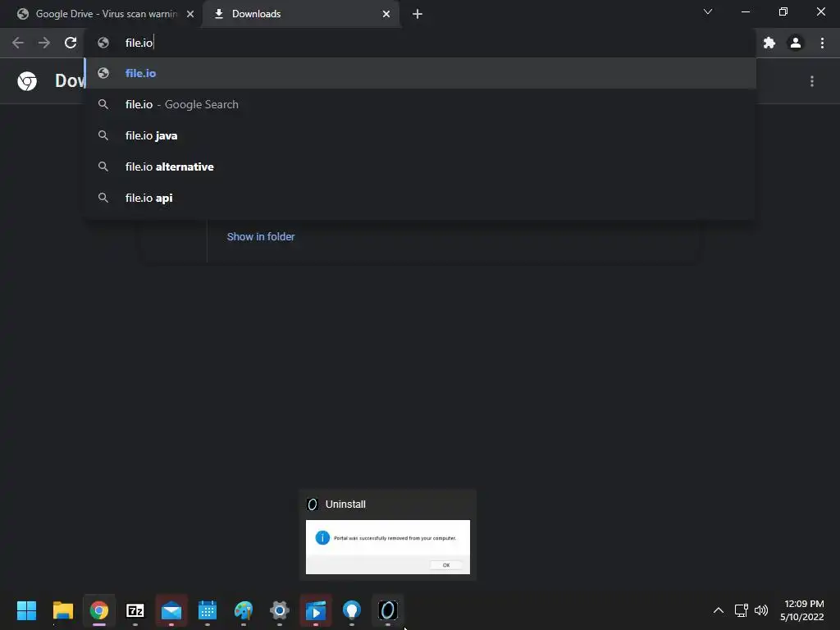Open the Chrome profile avatar icon
The image size is (840, 630).
coord(796,43)
